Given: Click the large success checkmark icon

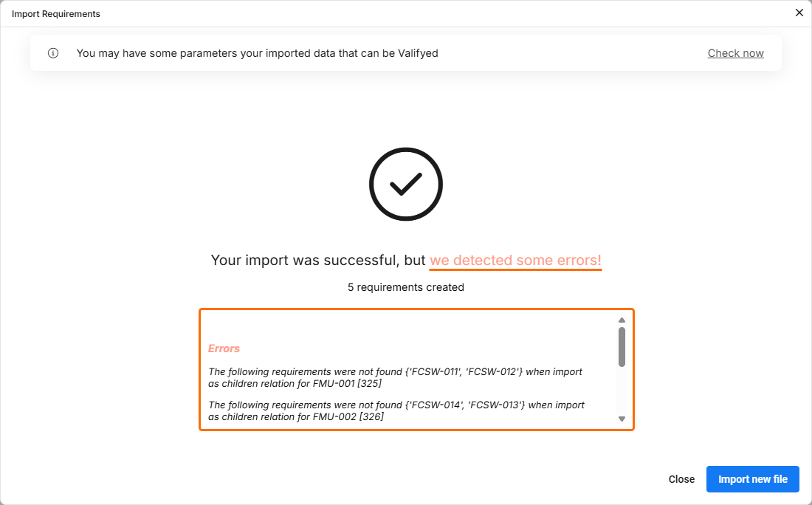Looking at the screenshot, I should point(405,185).
